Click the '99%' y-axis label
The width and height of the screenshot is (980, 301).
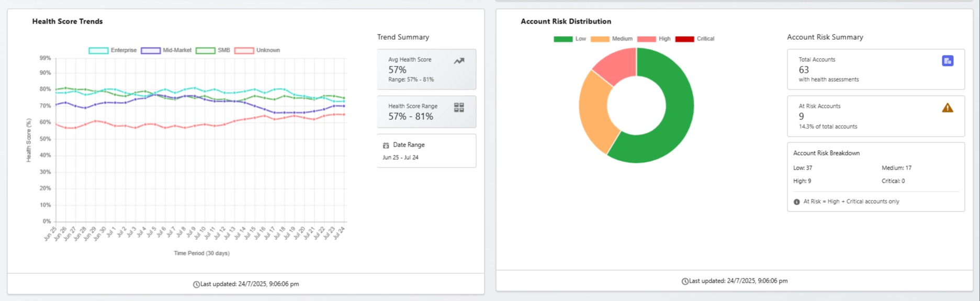(x=45, y=58)
